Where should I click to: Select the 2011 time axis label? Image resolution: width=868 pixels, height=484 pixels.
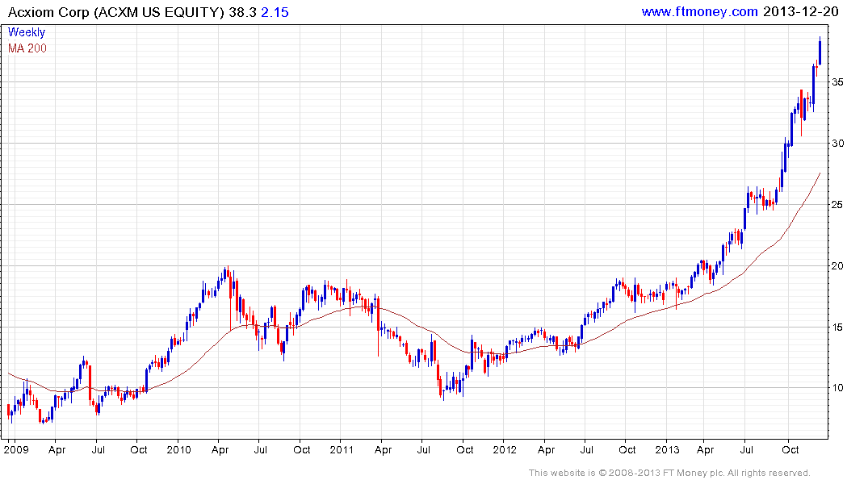(x=342, y=449)
